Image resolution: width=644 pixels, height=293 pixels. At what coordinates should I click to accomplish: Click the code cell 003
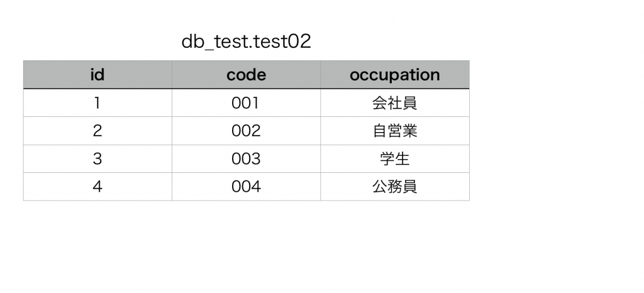click(246, 158)
